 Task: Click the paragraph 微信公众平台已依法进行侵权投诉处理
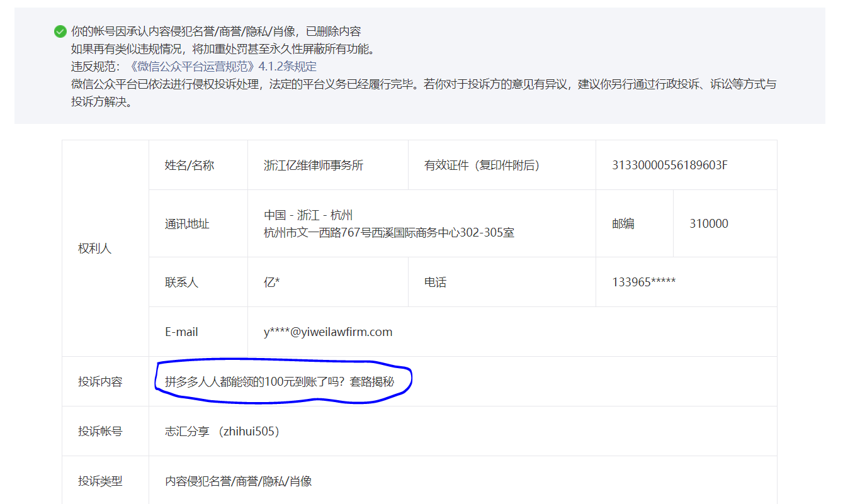point(424,92)
